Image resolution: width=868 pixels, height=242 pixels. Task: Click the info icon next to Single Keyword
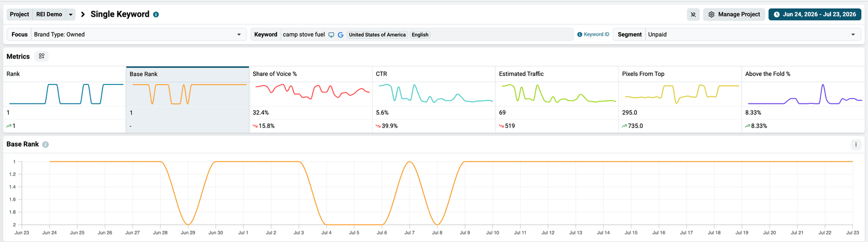pos(156,15)
